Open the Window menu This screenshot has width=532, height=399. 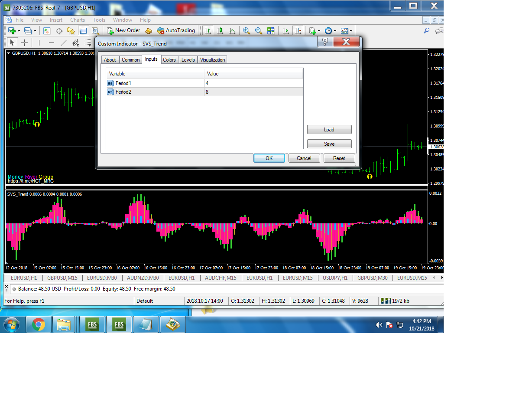coord(123,20)
